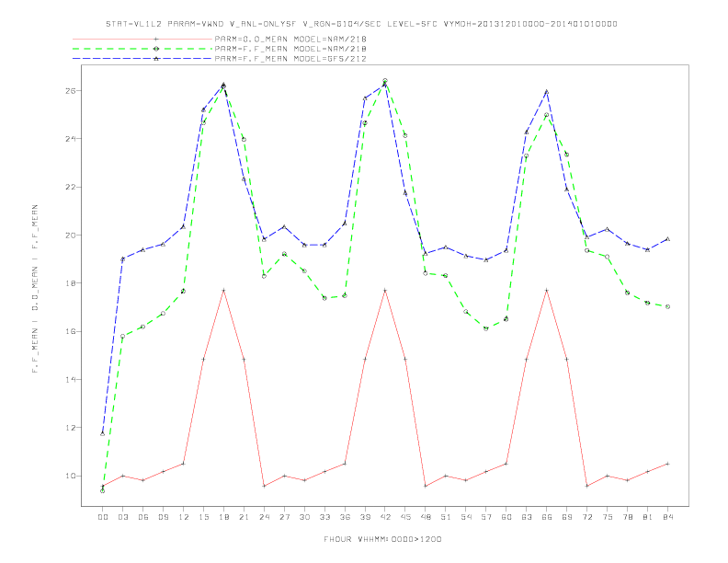Click the red plus marker at hour 42 peak
This screenshot has height=563, width=728.
pos(385,291)
